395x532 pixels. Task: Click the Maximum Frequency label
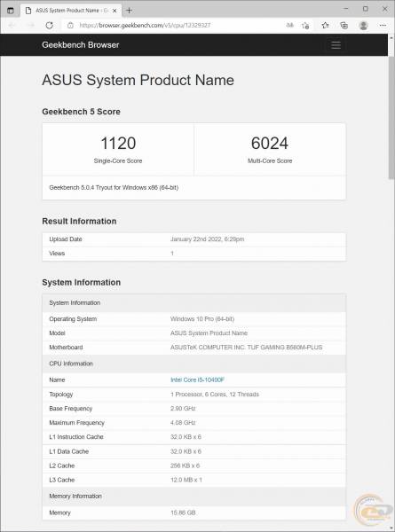[76, 423]
